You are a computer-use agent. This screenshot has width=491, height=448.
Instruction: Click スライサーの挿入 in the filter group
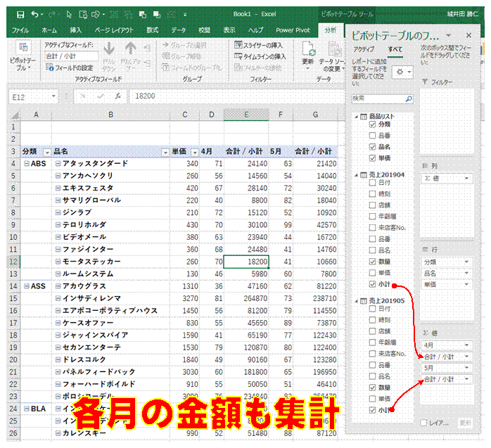pos(259,46)
